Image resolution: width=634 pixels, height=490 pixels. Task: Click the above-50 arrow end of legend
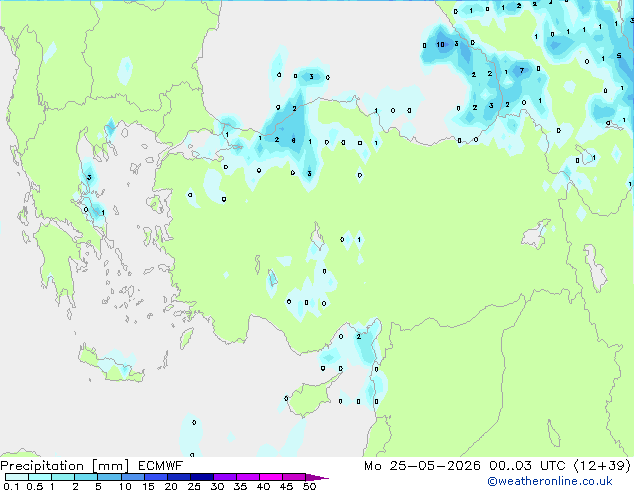point(317,477)
